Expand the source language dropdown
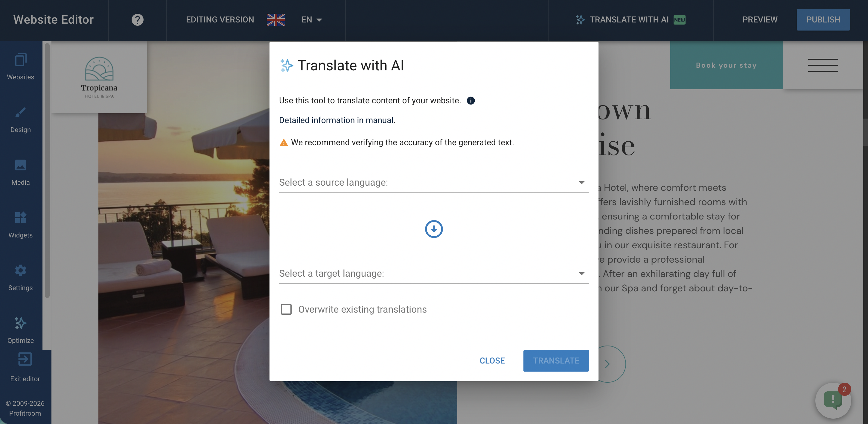The height and width of the screenshot is (424, 868). (x=433, y=182)
